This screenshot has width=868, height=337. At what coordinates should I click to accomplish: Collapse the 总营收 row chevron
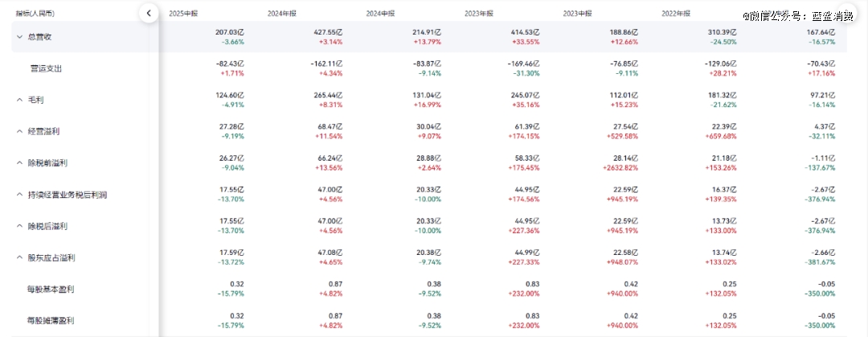[19, 37]
